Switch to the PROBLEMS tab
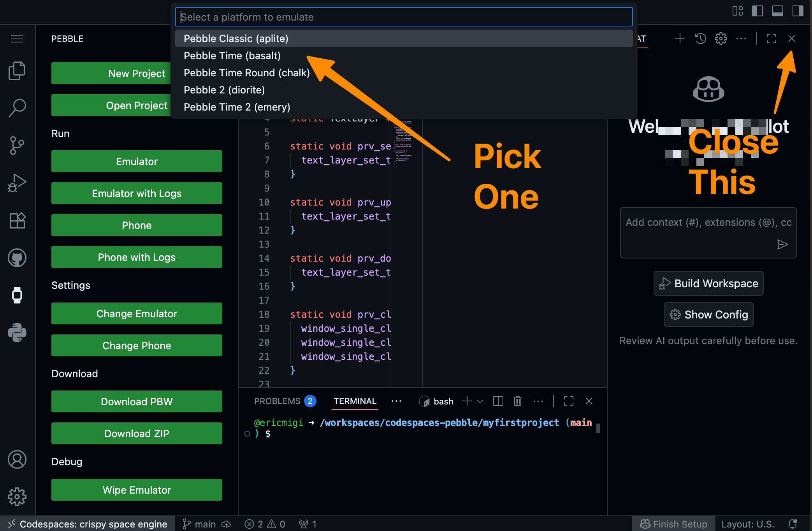 (277, 401)
